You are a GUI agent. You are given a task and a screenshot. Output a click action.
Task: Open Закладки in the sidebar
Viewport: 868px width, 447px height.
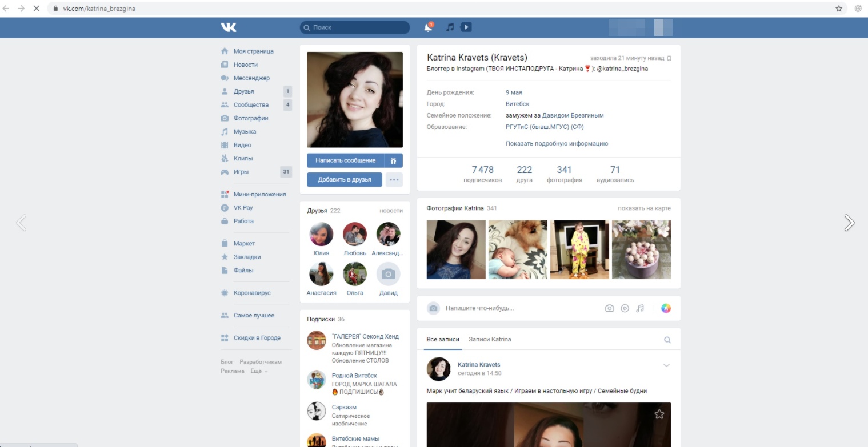(247, 257)
